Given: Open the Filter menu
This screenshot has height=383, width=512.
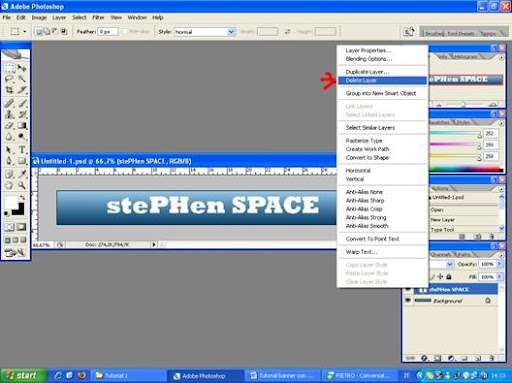Looking at the screenshot, I should click(98, 17).
